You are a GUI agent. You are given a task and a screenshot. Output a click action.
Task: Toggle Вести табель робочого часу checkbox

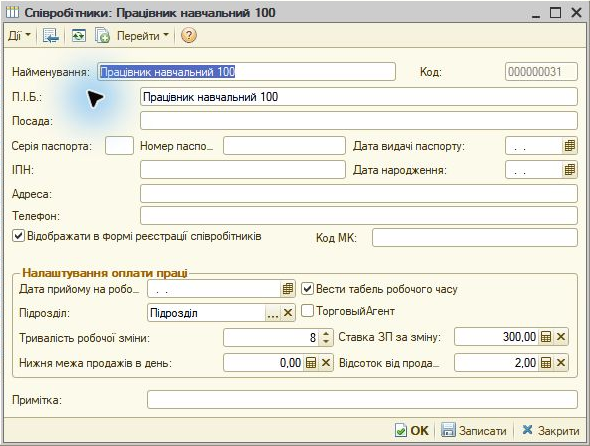(x=307, y=289)
